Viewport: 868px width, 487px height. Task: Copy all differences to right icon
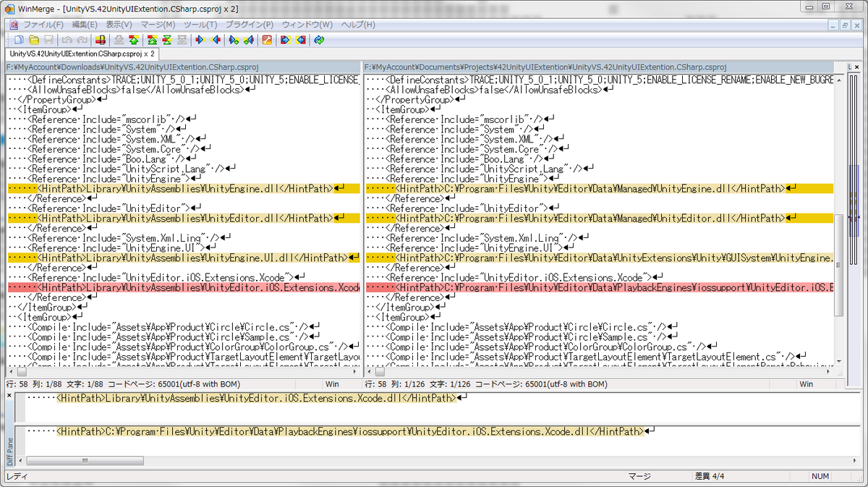[286, 40]
